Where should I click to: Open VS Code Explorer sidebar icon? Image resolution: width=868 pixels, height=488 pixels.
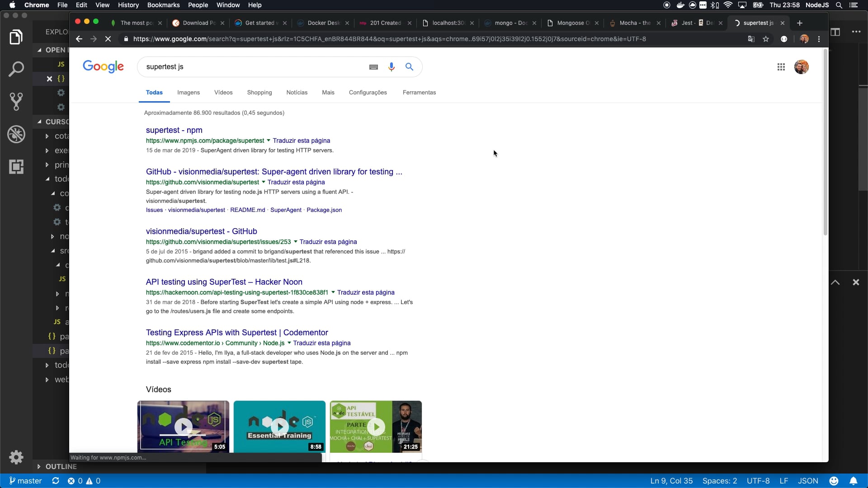[x=16, y=37]
